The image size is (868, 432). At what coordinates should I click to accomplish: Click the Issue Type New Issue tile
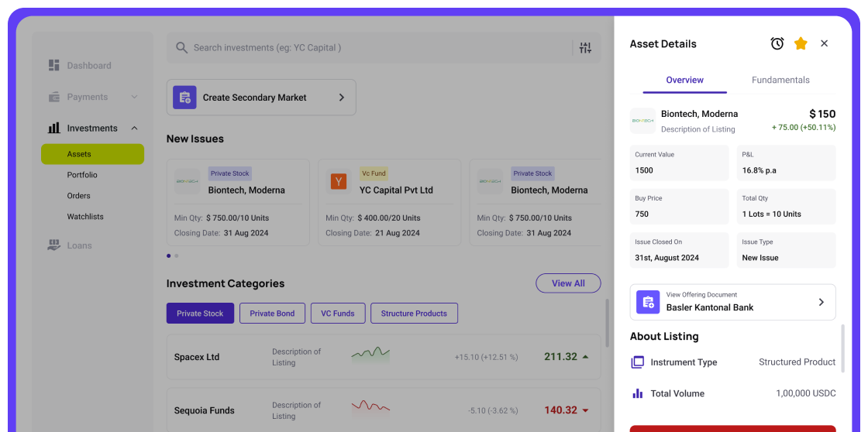click(786, 250)
